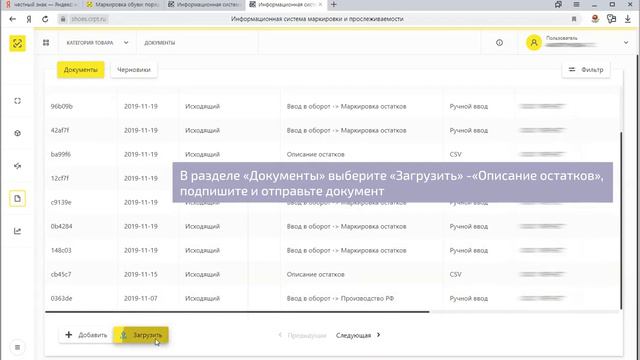
Task: Open the Фильтр button
Action: coord(586,70)
